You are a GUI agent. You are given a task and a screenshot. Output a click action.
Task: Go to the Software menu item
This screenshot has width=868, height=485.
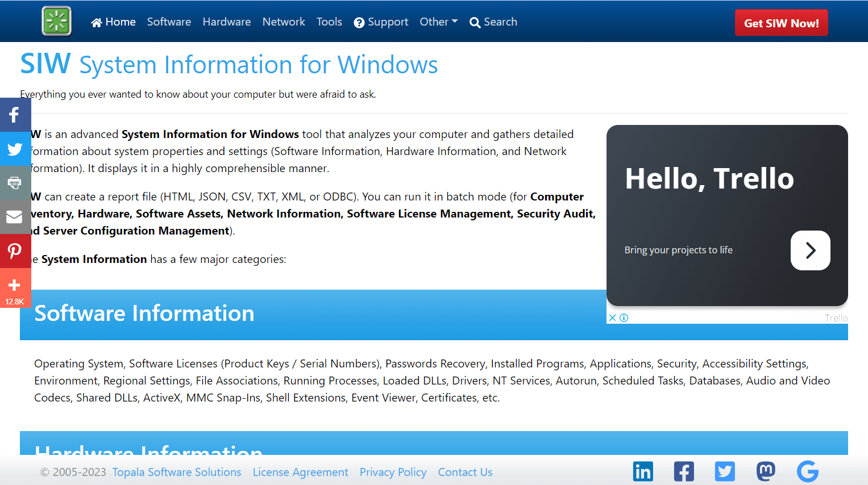click(x=169, y=22)
